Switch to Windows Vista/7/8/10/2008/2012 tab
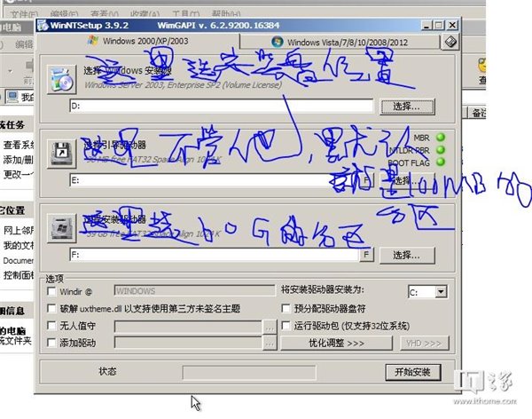 pos(340,42)
